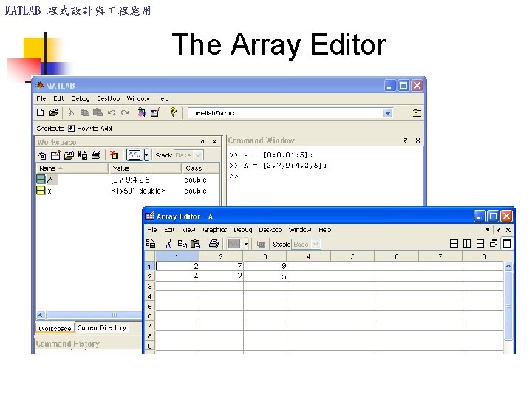
Task: Open View menu in Array Editor
Action: click(x=188, y=230)
